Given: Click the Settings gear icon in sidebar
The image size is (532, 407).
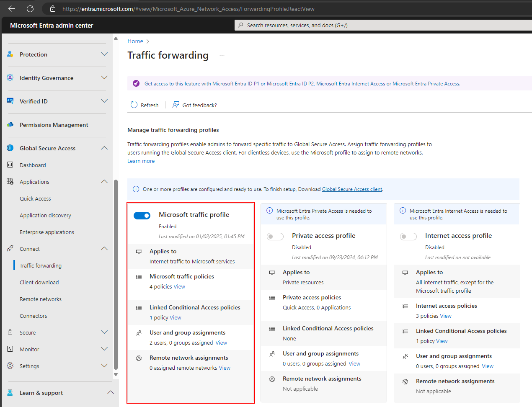Looking at the screenshot, I should pyautogui.click(x=10, y=366).
